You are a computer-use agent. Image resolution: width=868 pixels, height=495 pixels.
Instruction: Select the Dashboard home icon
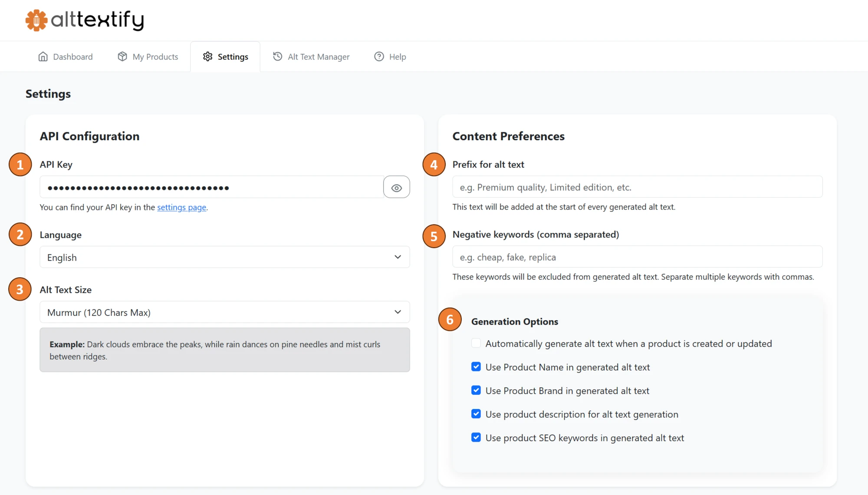(x=43, y=56)
